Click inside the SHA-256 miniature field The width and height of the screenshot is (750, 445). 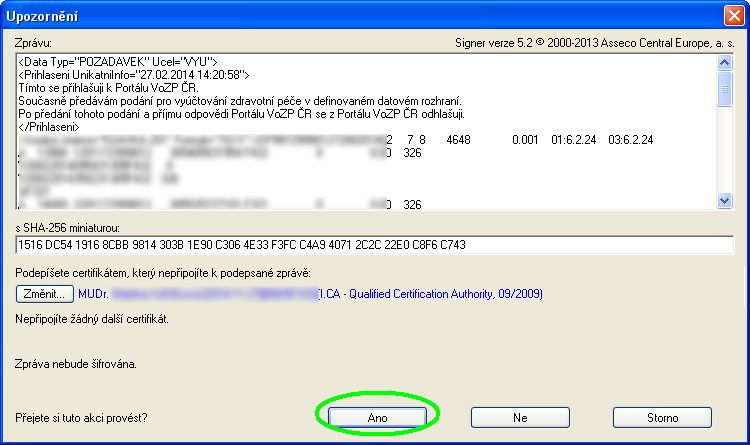[x=374, y=245]
